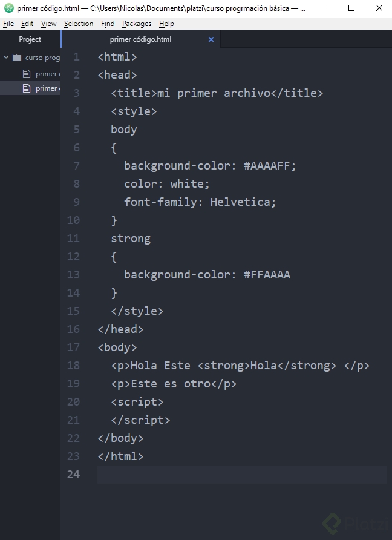Screen dimensions: 392x540
Task: Maximize the Atom window
Action: 351,8
